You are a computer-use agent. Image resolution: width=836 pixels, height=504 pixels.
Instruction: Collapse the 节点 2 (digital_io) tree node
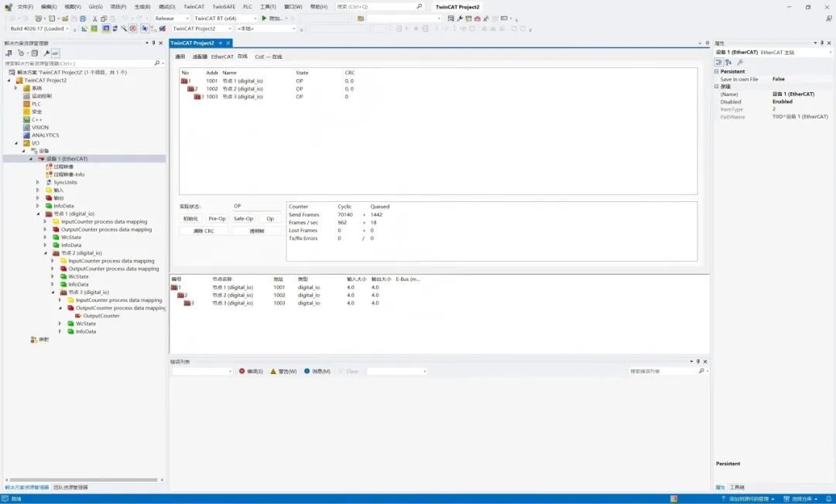click(46, 253)
